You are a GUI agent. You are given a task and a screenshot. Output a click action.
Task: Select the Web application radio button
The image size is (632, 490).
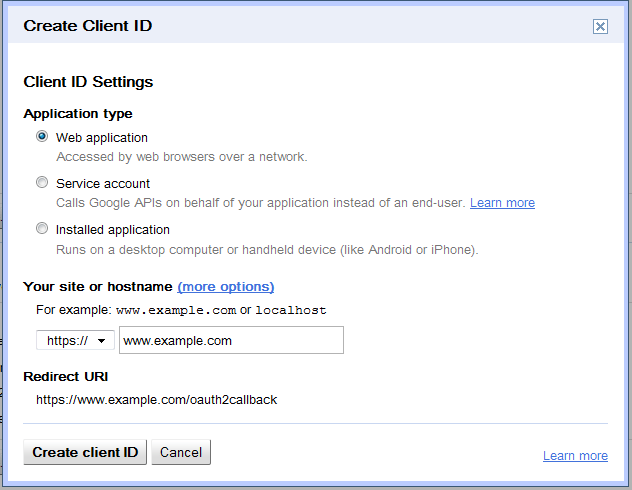42,136
